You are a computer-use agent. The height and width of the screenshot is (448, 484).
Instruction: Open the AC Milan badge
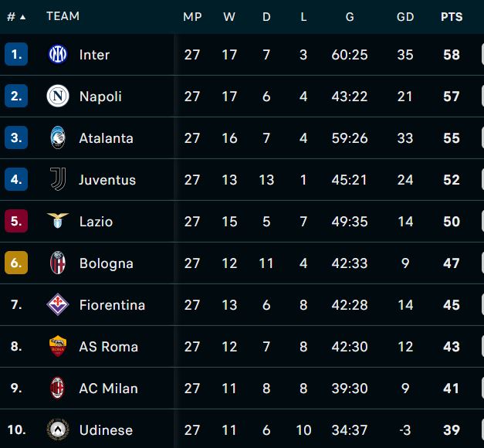pyautogui.click(x=58, y=388)
